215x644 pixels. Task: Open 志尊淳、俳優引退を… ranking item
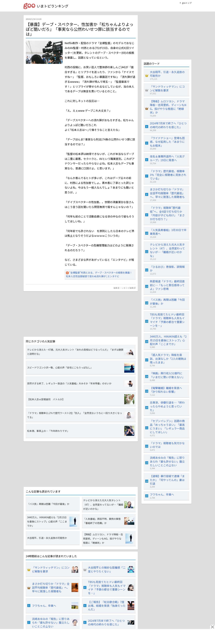[167, 406]
